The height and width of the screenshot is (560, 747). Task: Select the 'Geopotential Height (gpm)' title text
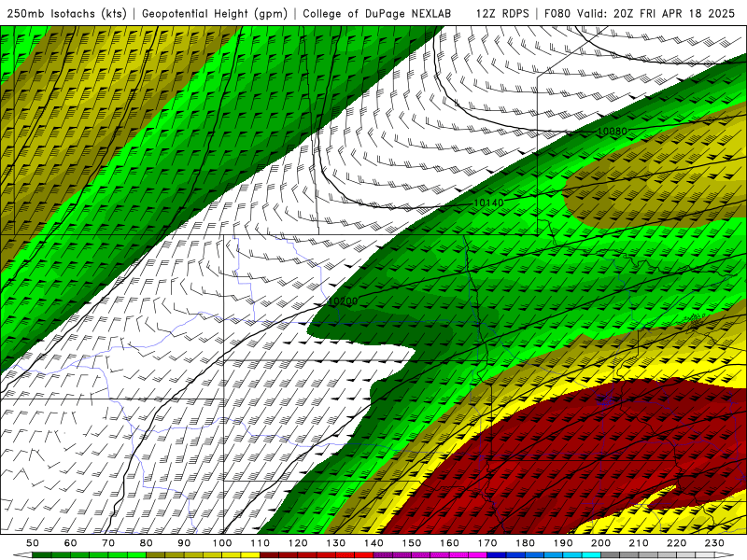(x=215, y=13)
